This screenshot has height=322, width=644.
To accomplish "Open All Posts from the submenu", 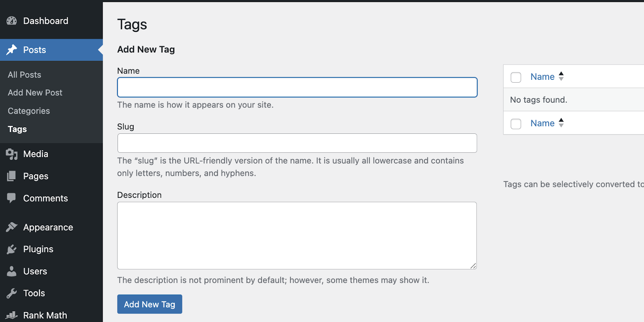I will pos(24,75).
